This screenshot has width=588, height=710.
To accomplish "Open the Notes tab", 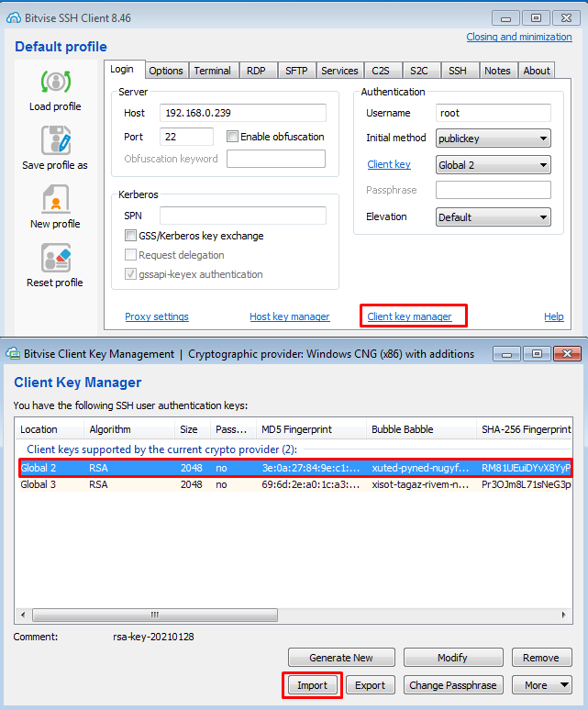I will click(497, 71).
